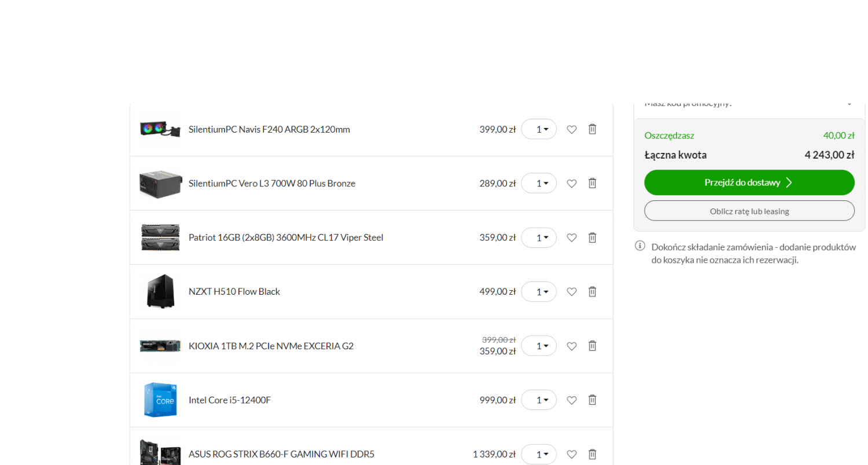Click price 359,00 zł for Patriot 16GB

(497, 237)
